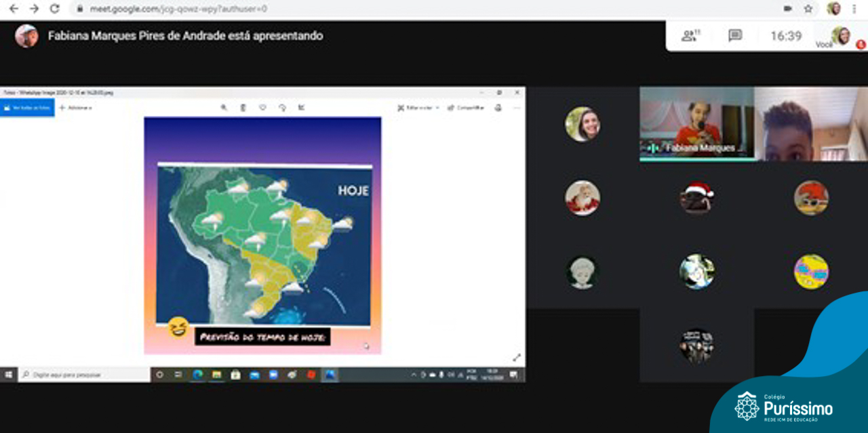Open the Meet chat panel
Viewport: 868px width, 433px height.
point(734,36)
